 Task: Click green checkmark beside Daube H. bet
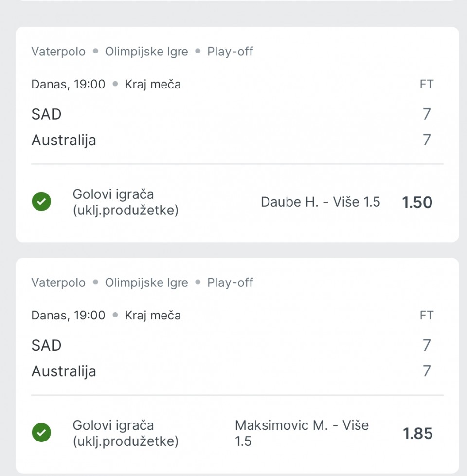coord(41,201)
